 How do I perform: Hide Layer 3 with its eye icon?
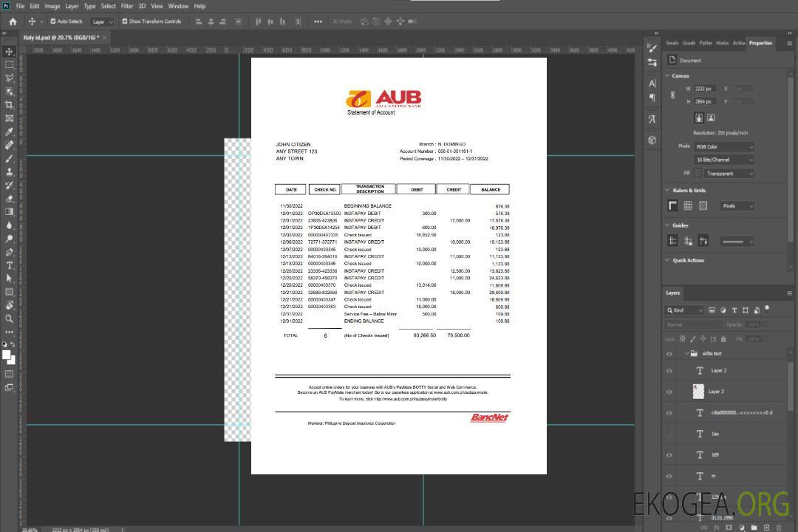[669, 392]
